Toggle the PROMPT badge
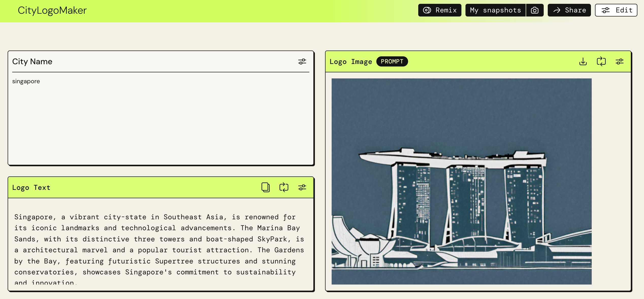 click(x=392, y=61)
